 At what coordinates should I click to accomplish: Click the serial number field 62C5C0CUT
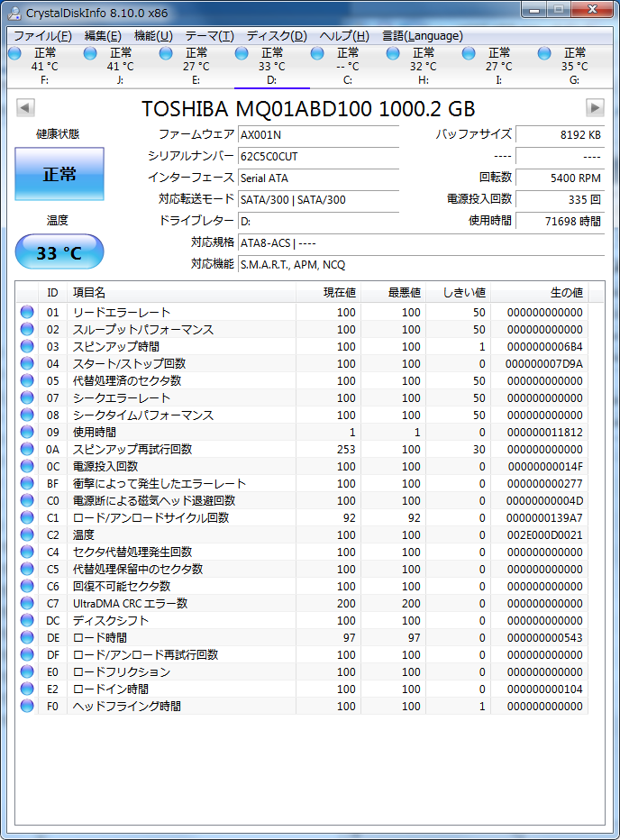pos(317,156)
